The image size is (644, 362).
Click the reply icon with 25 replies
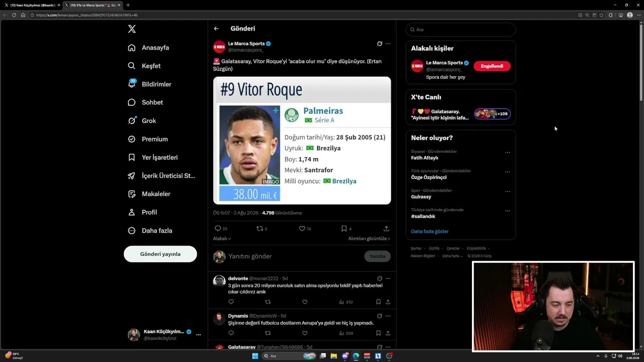click(218, 228)
